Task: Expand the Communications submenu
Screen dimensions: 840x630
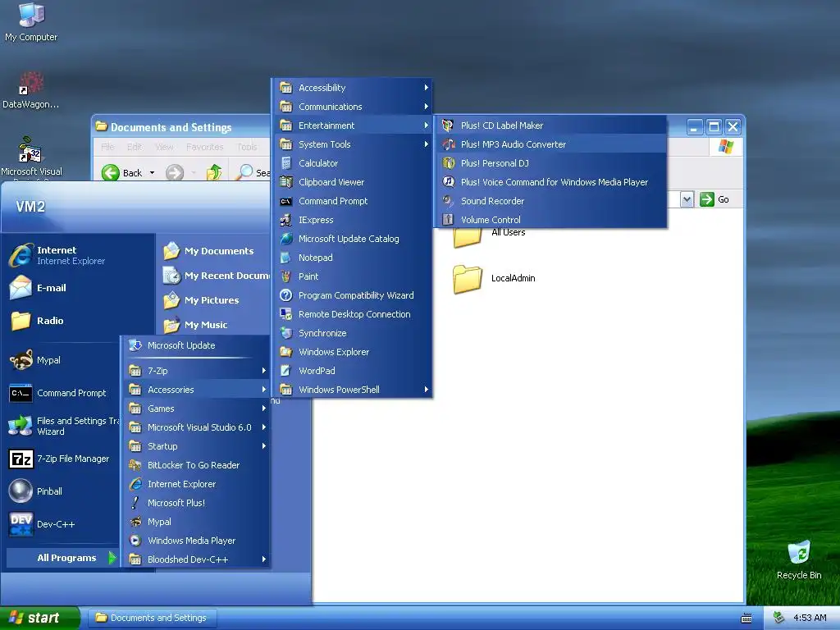Action: pos(353,107)
